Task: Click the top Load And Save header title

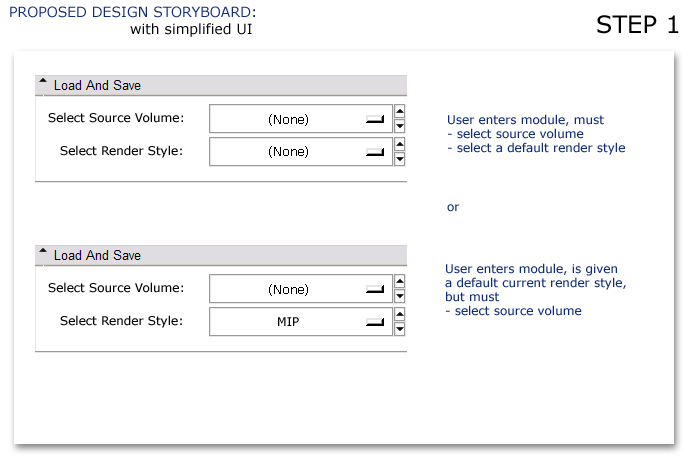Action: pyautogui.click(x=97, y=85)
